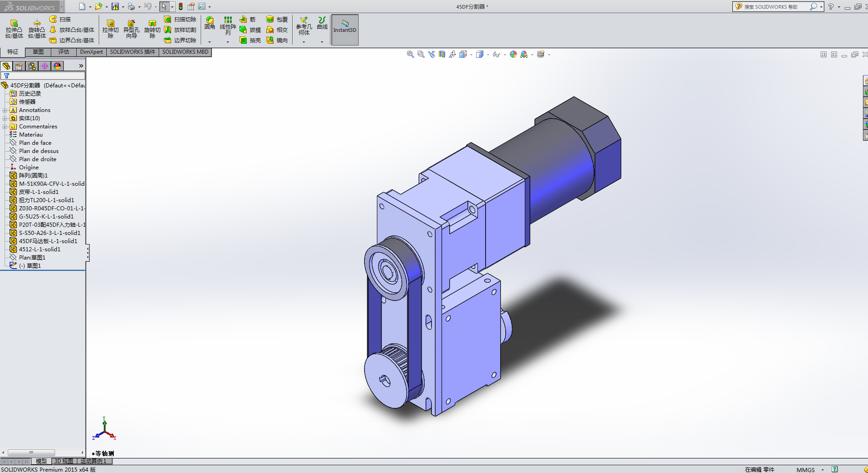Screen dimensions: 868x473
Task: Open the 参考几何体 reference geometry tool
Action: pos(304,26)
